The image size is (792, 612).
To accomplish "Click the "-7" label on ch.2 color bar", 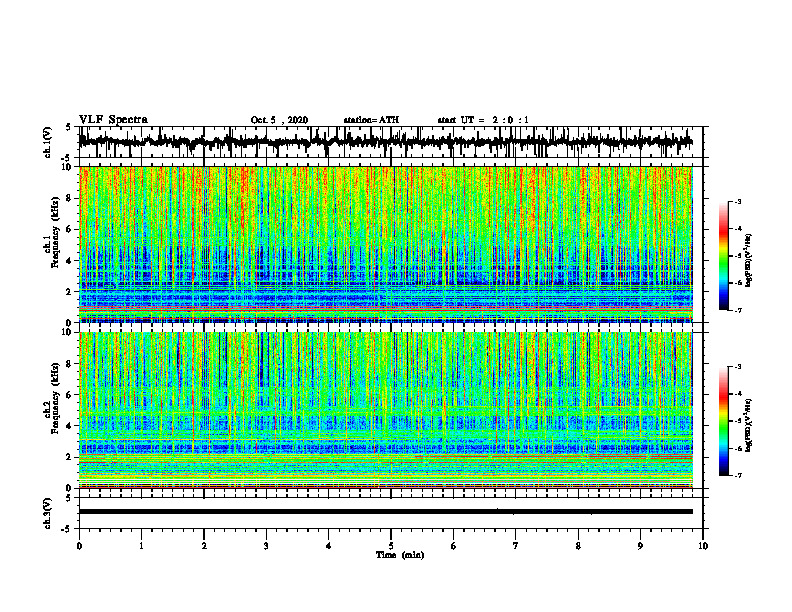I will point(737,475).
